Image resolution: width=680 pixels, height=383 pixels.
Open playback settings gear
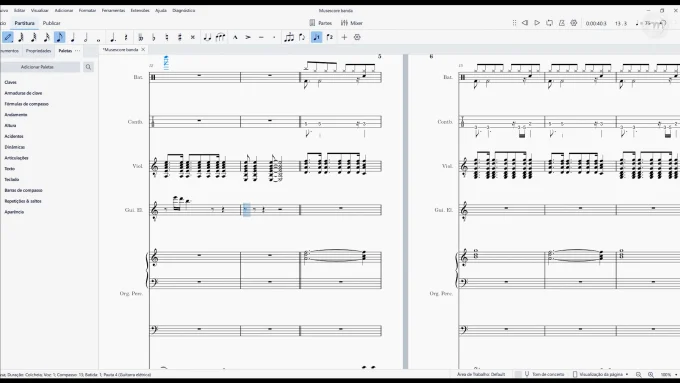pos(574,23)
